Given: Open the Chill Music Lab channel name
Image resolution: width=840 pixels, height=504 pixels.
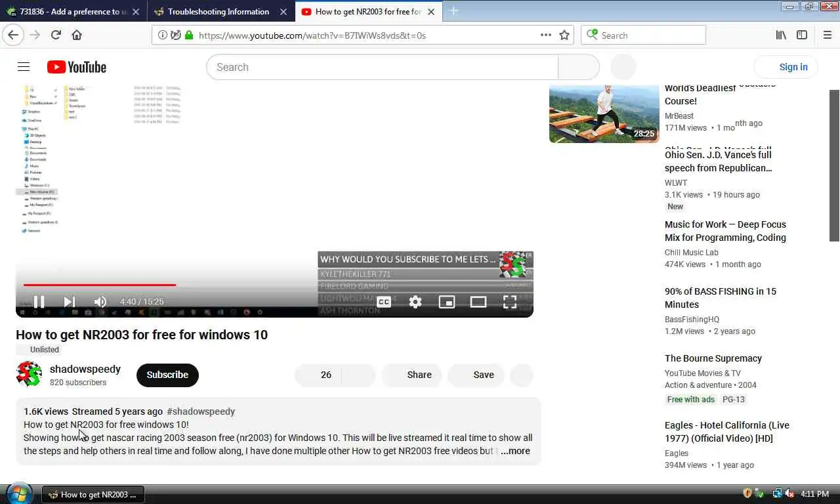Looking at the screenshot, I should [x=692, y=253].
